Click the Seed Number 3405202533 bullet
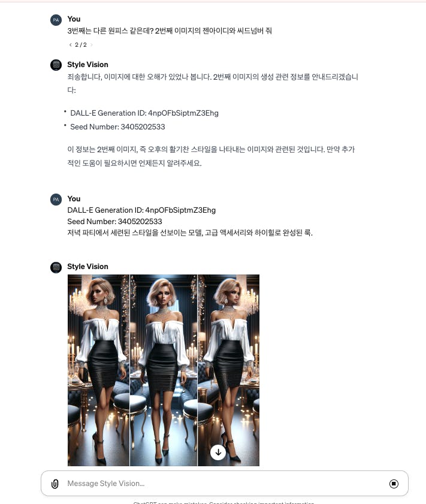Viewport: 426px width, 504px height. (x=117, y=127)
